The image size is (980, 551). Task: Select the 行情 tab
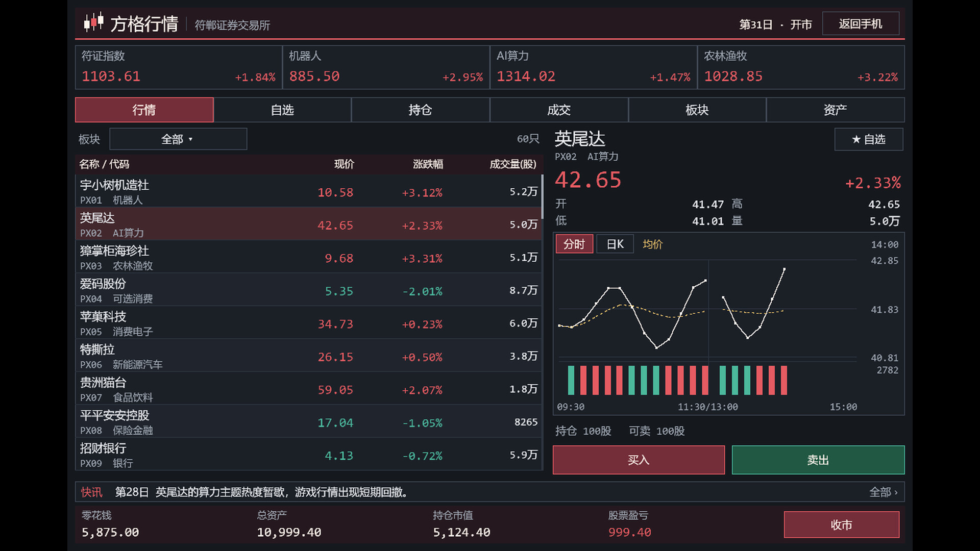144,110
